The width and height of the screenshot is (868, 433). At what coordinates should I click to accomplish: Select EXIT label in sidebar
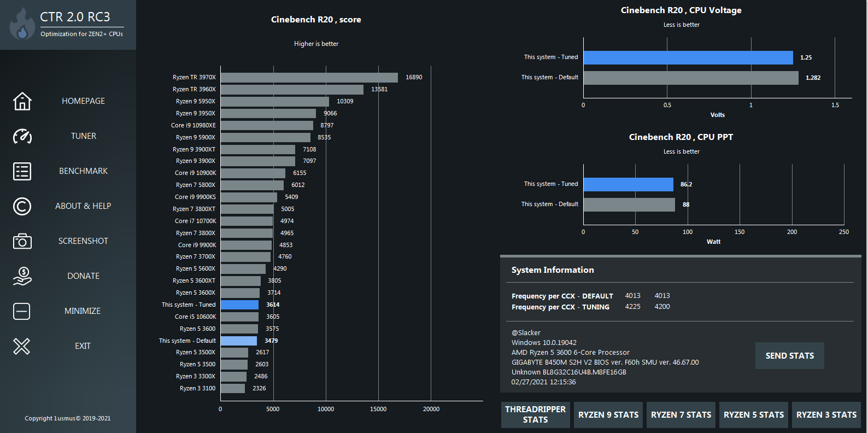tap(83, 346)
